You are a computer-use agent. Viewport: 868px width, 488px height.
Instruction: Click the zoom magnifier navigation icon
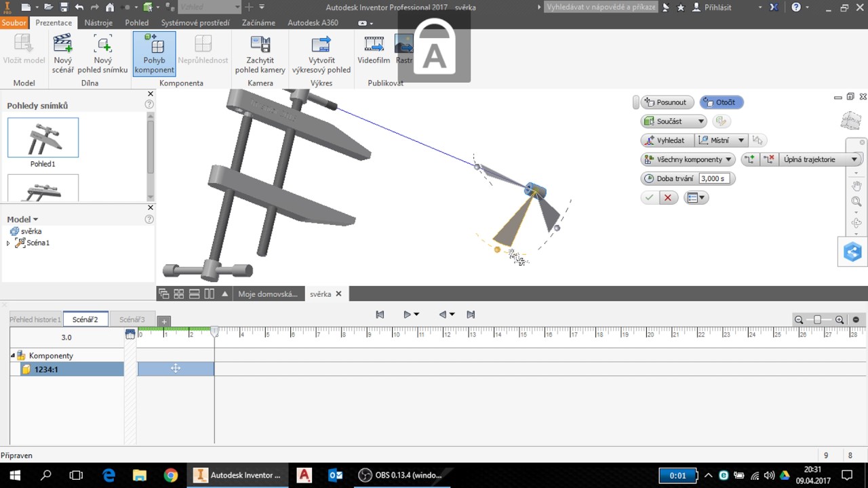click(856, 201)
